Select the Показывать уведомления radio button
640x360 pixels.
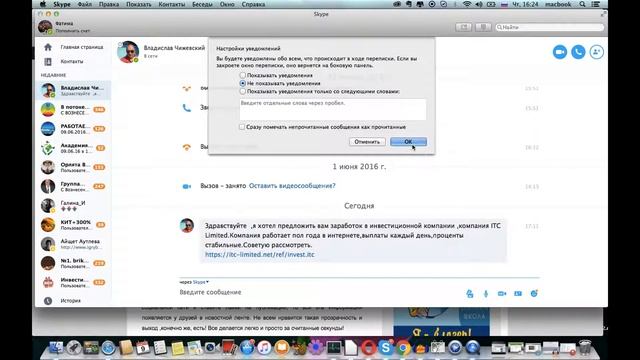coord(242,75)
